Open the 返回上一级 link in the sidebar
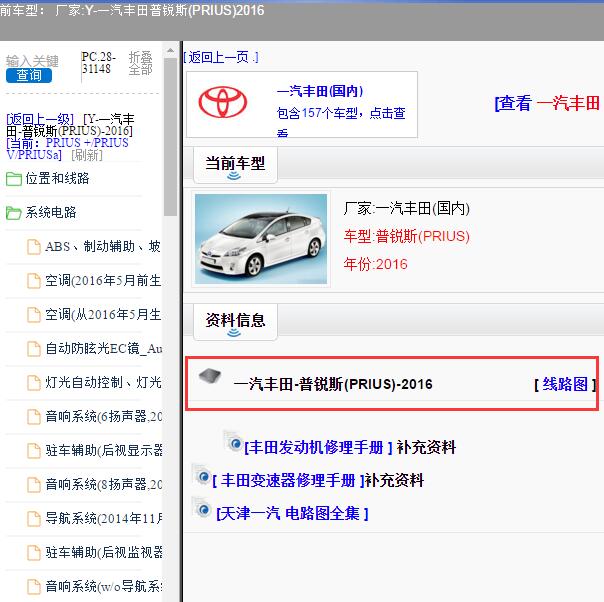This screenshot has height=602, width=604. click(40, 119)
